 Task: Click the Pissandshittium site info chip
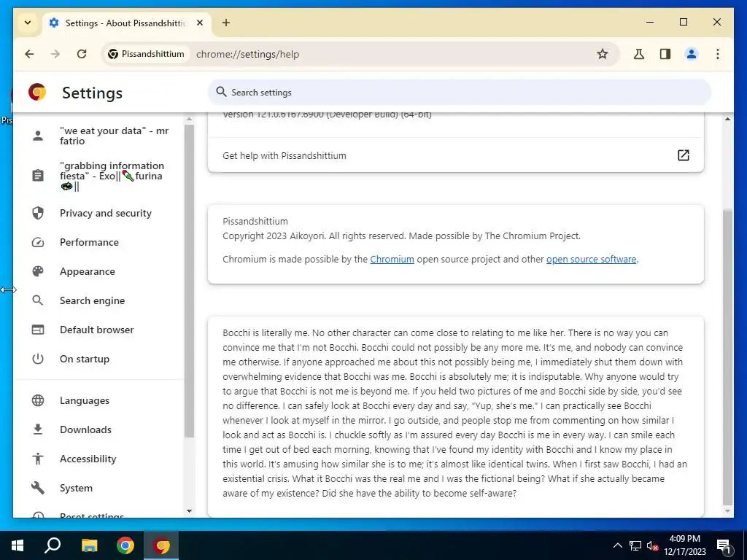tap(146, 54)
